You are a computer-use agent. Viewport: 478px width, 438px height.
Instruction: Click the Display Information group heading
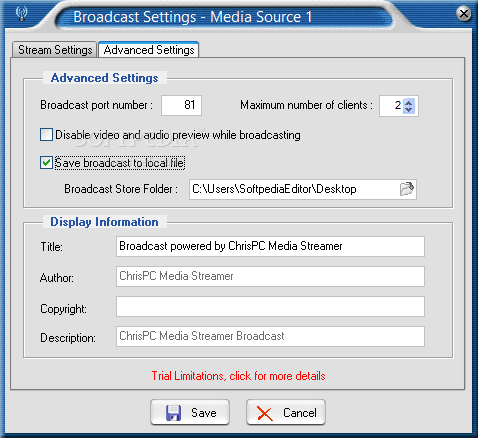pos(104,222)
